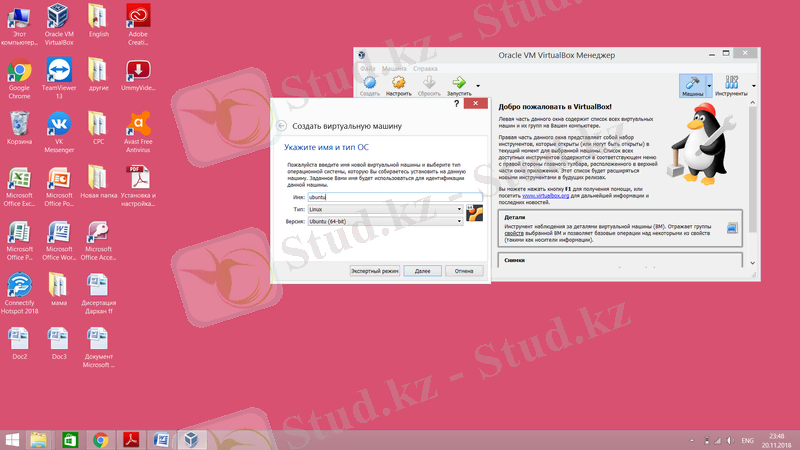The image size is (800, 450).
Task: Expand dropdown next to Машины button
Action: [x=709, y=86]
